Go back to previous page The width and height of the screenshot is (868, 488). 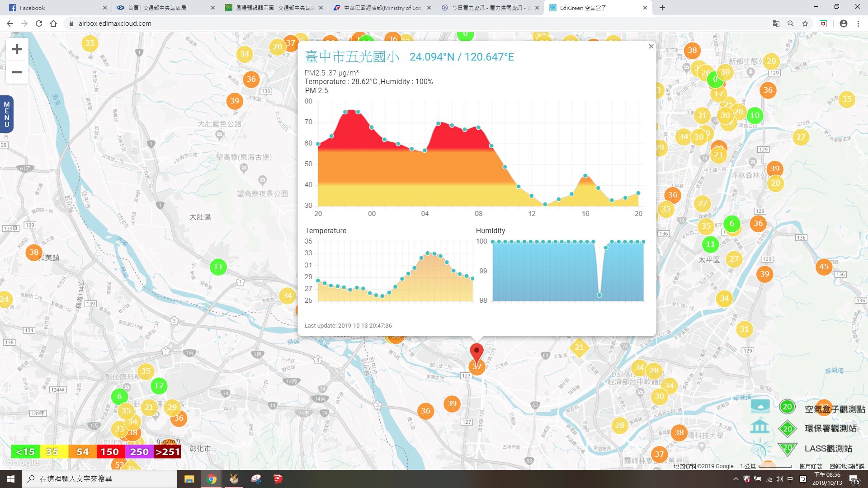(x=10, y=23)
